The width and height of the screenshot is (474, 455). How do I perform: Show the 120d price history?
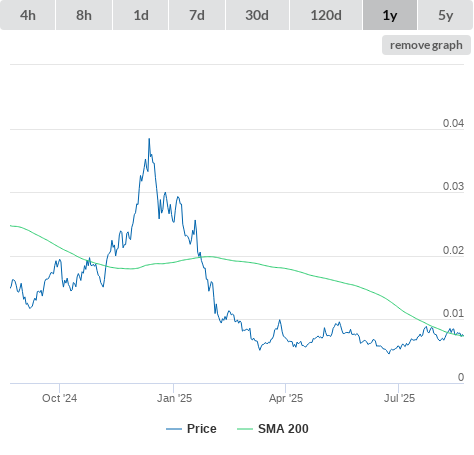(326, 15)
